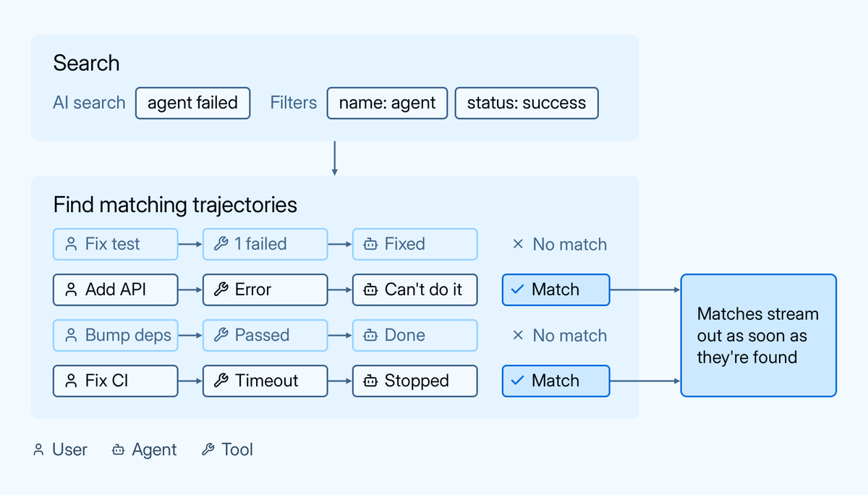868x495 pixels.
Task: Click the 'Add API' user step box
Action: point(116,289)
